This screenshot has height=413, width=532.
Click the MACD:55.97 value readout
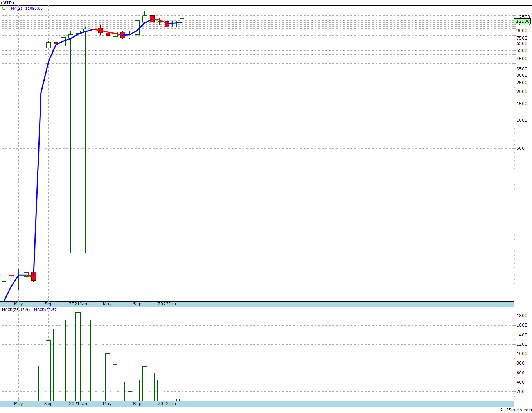pyautogui.click(x=45, y=310)
